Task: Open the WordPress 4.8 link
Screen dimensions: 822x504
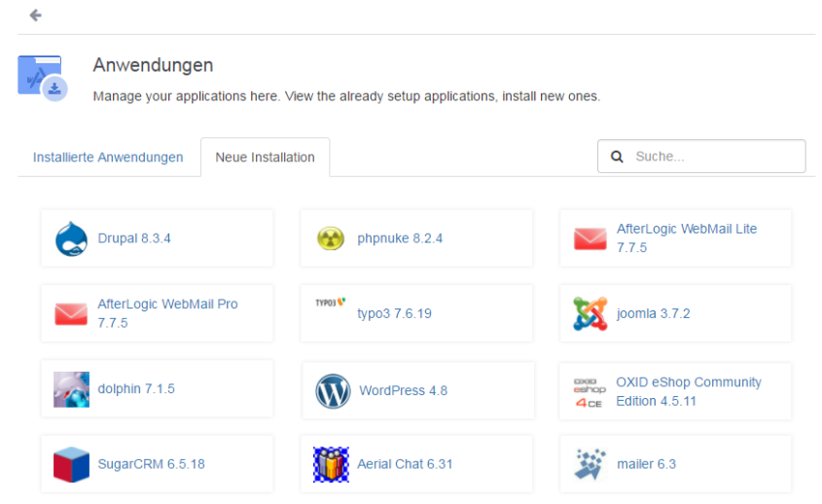Action: (x=403, y=391)
